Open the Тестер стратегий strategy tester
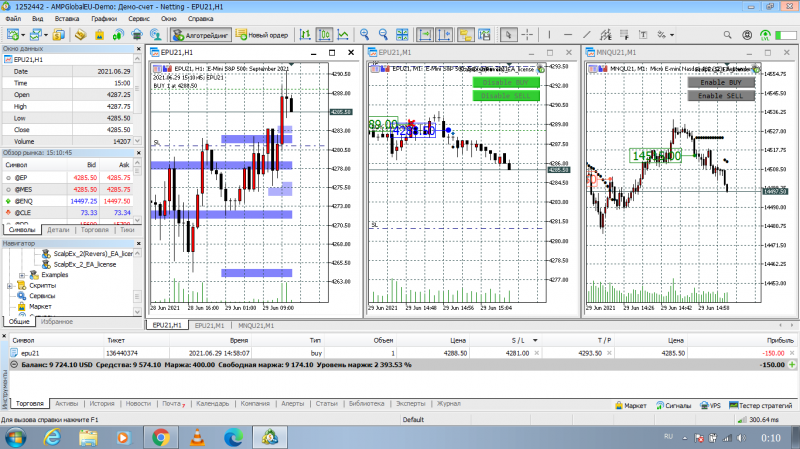 (761, 406)
